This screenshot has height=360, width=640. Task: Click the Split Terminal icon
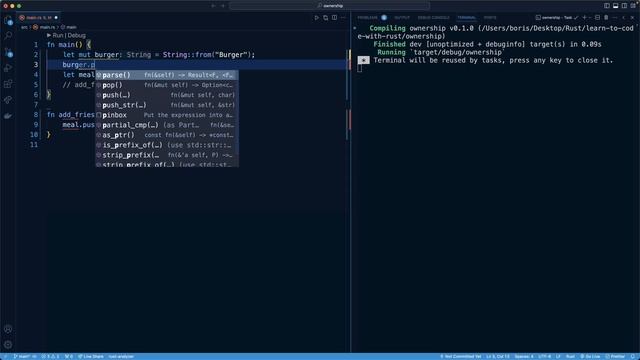pyautogui.click(x=597, y=18)
